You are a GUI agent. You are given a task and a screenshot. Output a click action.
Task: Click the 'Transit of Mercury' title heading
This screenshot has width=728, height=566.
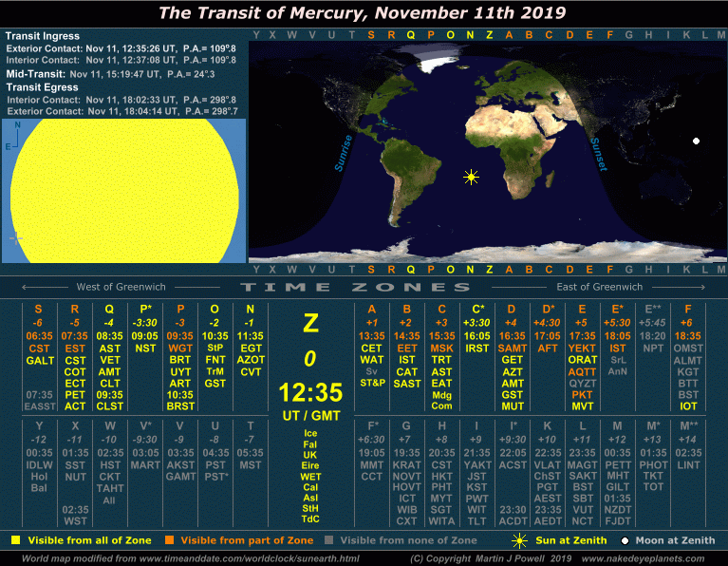tap(363, 12)
